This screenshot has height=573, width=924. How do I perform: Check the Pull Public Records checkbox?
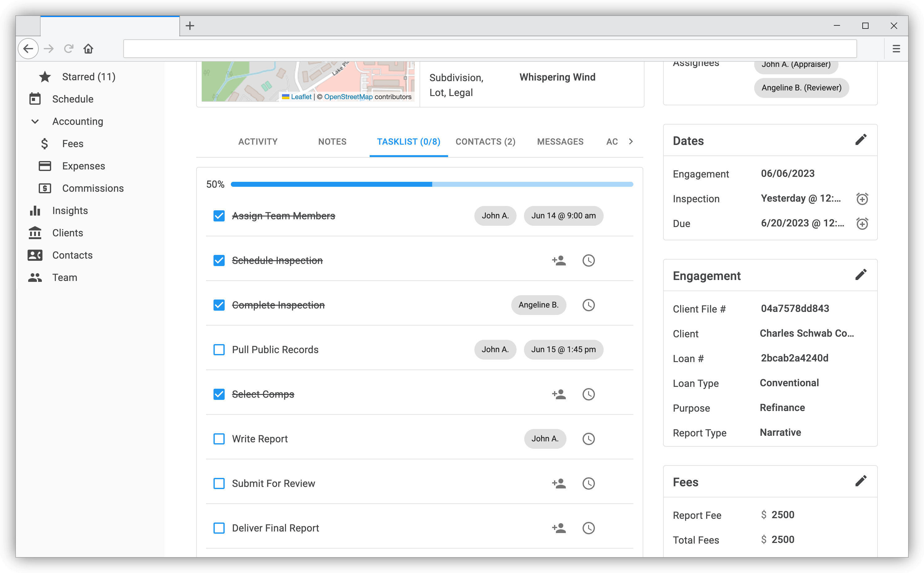coord(219,350)
